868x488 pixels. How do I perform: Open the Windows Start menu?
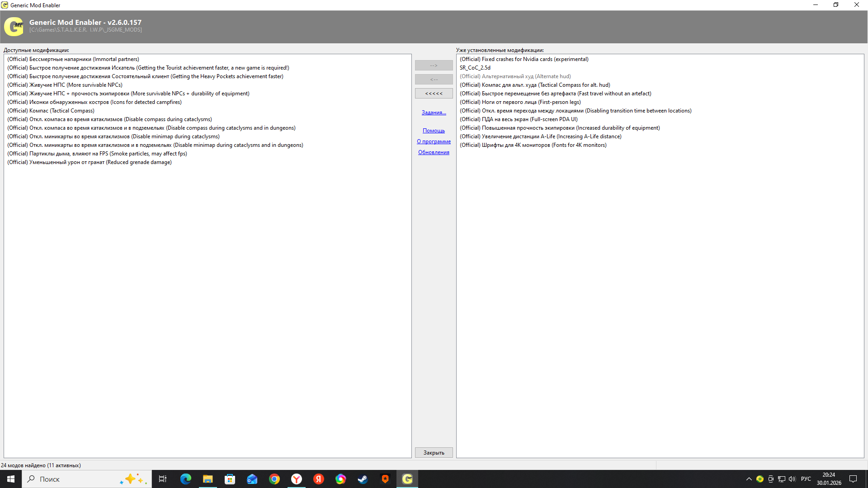(11, 479)
